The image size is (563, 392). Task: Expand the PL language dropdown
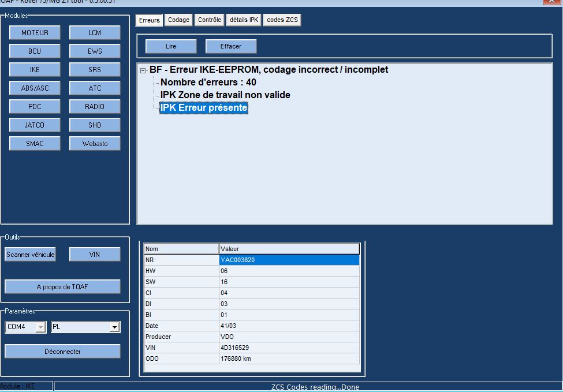coord(115,327)
